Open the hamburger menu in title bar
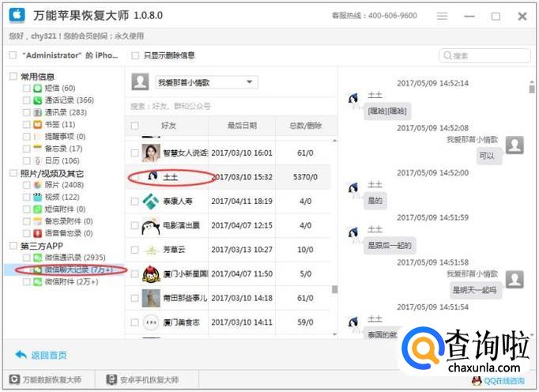The width and height of the screenshot is (539, 392). pyautogui.click(x=442, y=16)
